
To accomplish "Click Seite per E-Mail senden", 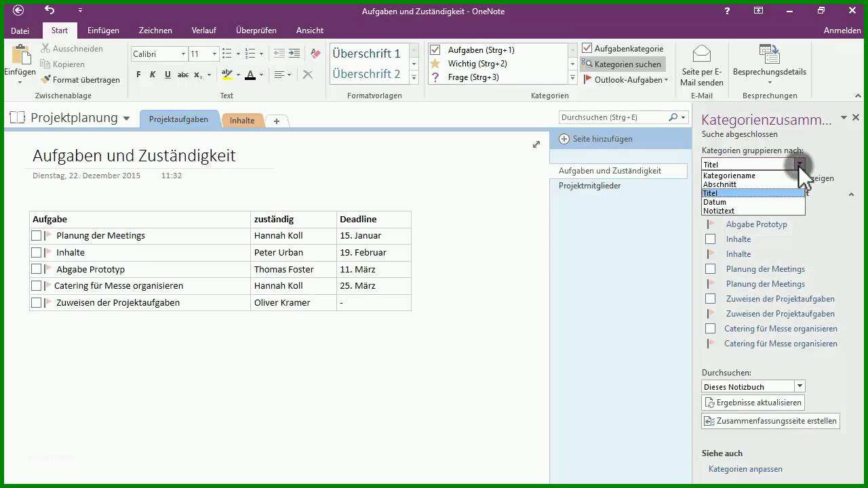I will 702,66.
